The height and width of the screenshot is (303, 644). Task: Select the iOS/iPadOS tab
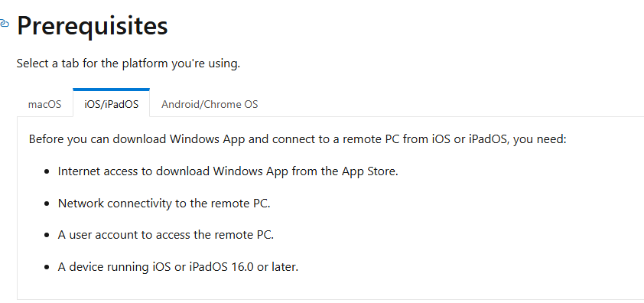pos(112,104)
